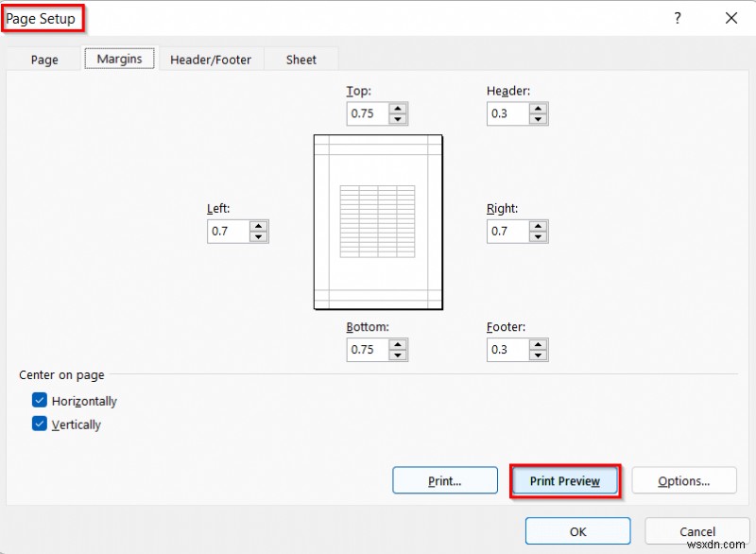Increase the Bottom margin with its spinner

click(399, 345)
